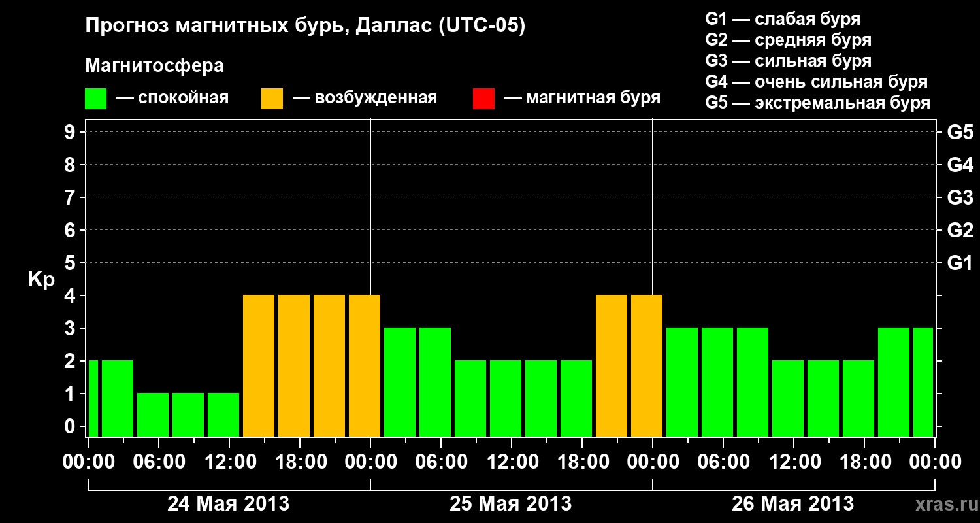The width and height of the screenshot is (980, 523).
Task: Click the date label '25 Мая 2013'
Action: coord(511,504)
